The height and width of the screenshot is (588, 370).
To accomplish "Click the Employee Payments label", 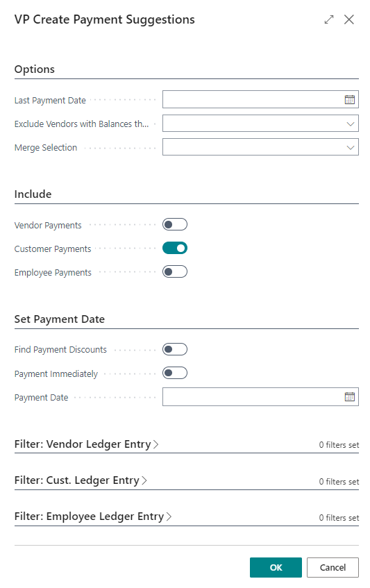I will [x=53, y=273].
